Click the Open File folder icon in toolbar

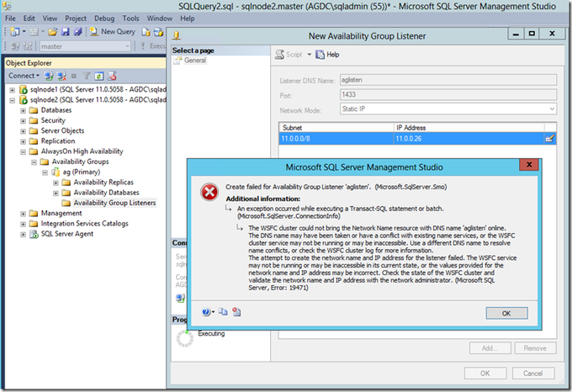coord(52,32)
